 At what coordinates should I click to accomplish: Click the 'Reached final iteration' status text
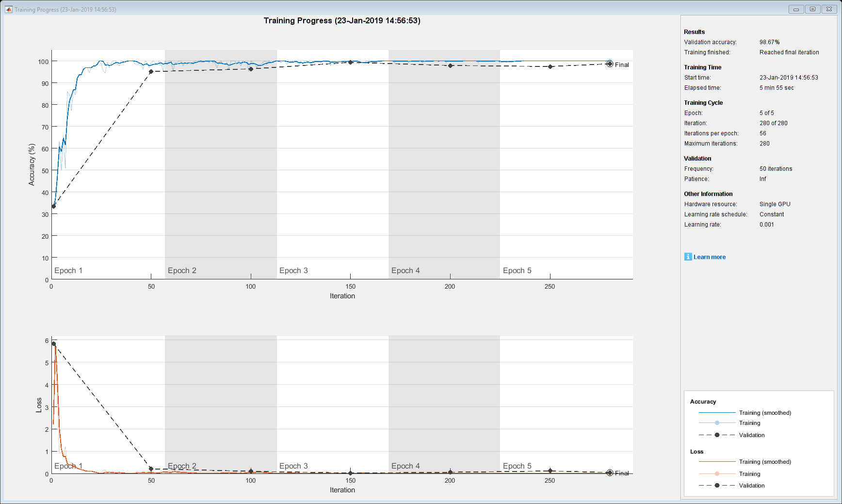coord(789,52)
